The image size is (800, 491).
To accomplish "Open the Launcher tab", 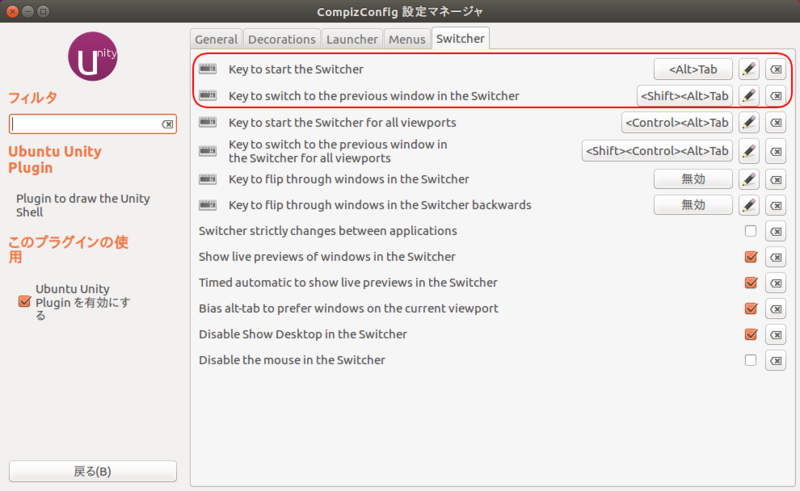I will point(352,39).
